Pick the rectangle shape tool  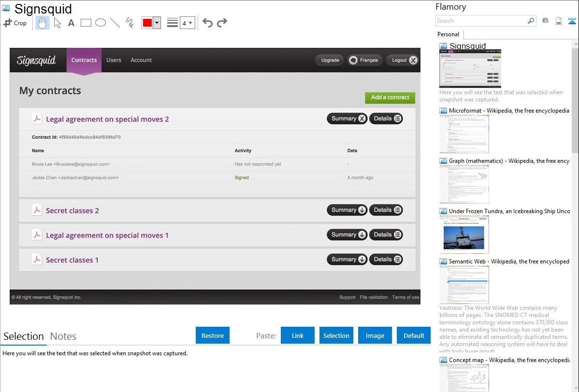coord(86,23)
